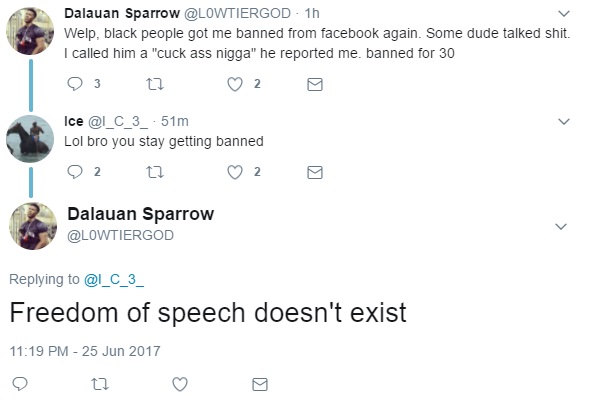Open the large Dalauan Sparrow profile name

click(x=141, y=214)
